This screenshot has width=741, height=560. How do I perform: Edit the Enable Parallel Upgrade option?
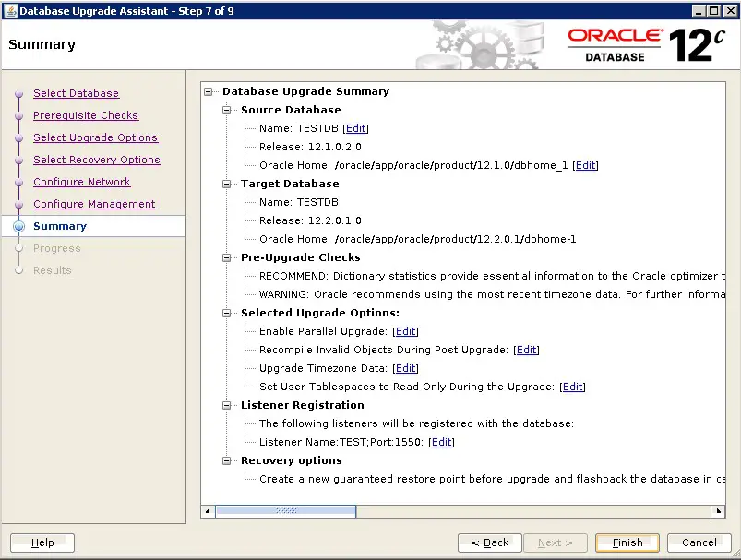405,331
